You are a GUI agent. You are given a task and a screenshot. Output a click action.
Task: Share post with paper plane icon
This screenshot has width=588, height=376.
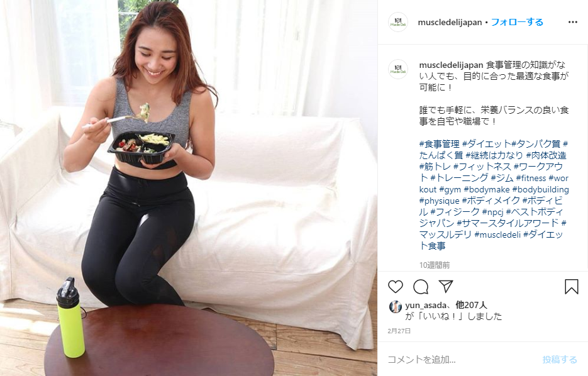(446, 287)
